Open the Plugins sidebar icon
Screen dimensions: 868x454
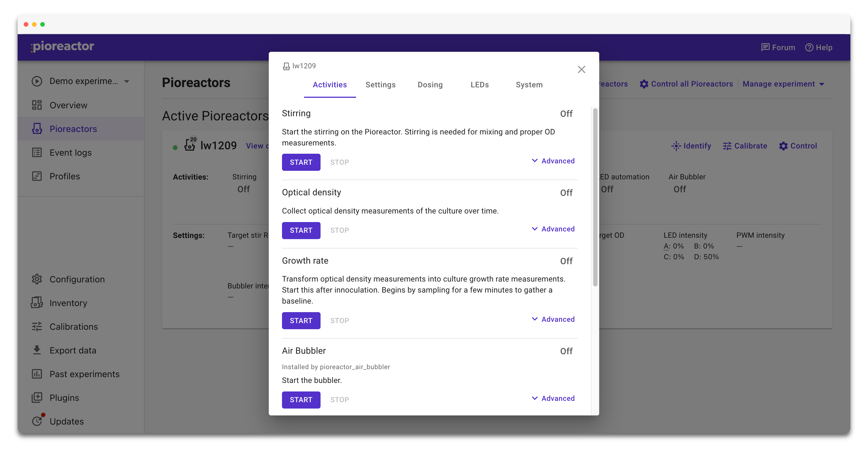(x=37, y=397)
